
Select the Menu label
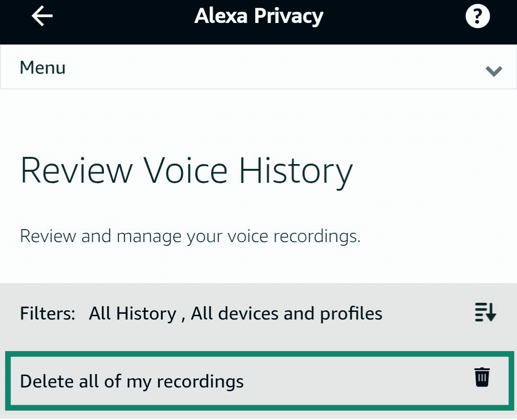click(x=42, y=67)
